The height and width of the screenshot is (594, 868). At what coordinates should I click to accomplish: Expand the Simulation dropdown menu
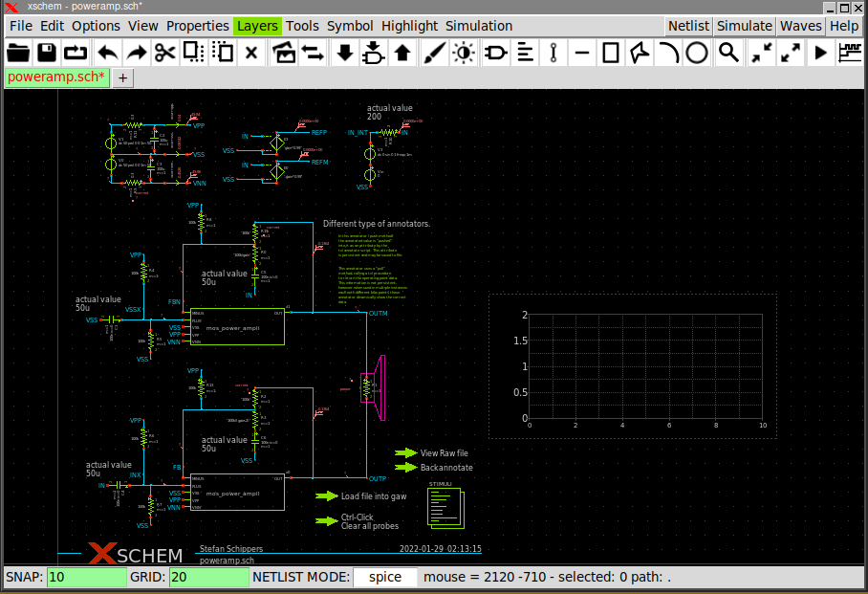pyautogui.click(x=478, y=26)
